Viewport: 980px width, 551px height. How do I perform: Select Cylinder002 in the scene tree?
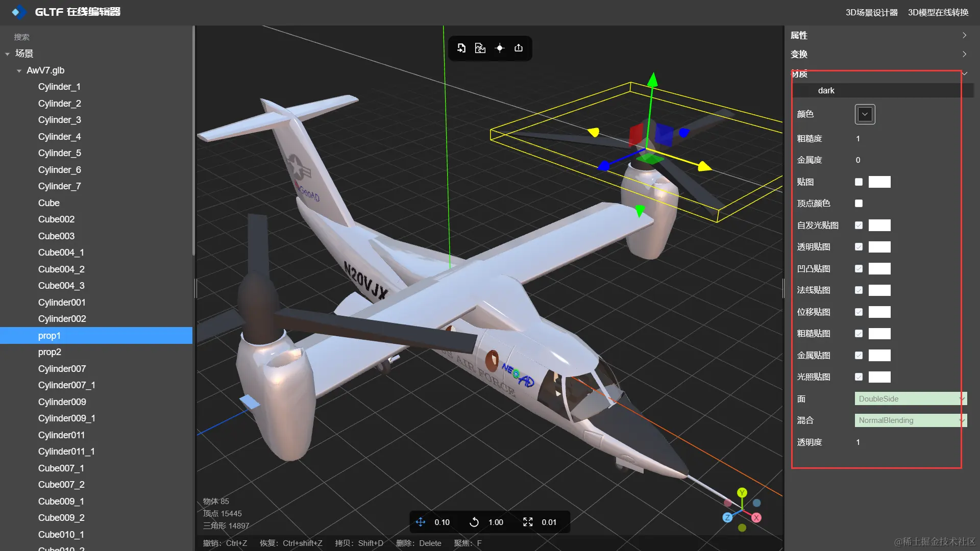[x=62, y=319]
